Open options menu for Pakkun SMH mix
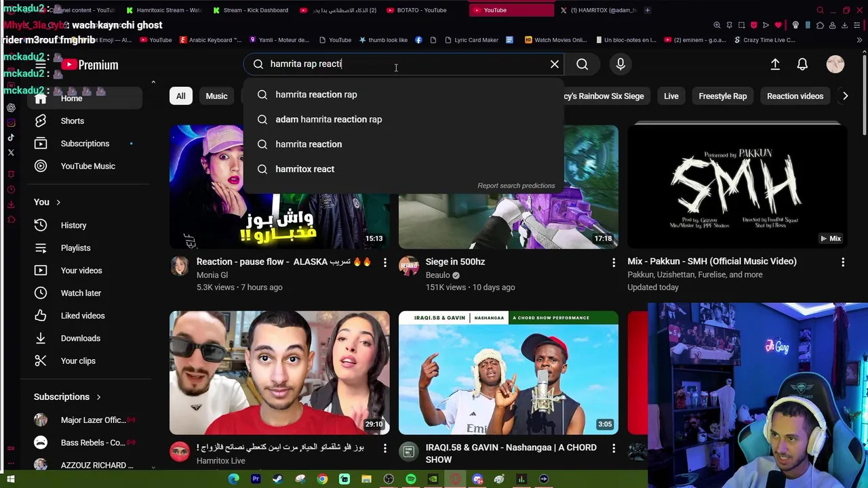 [843, 262]
